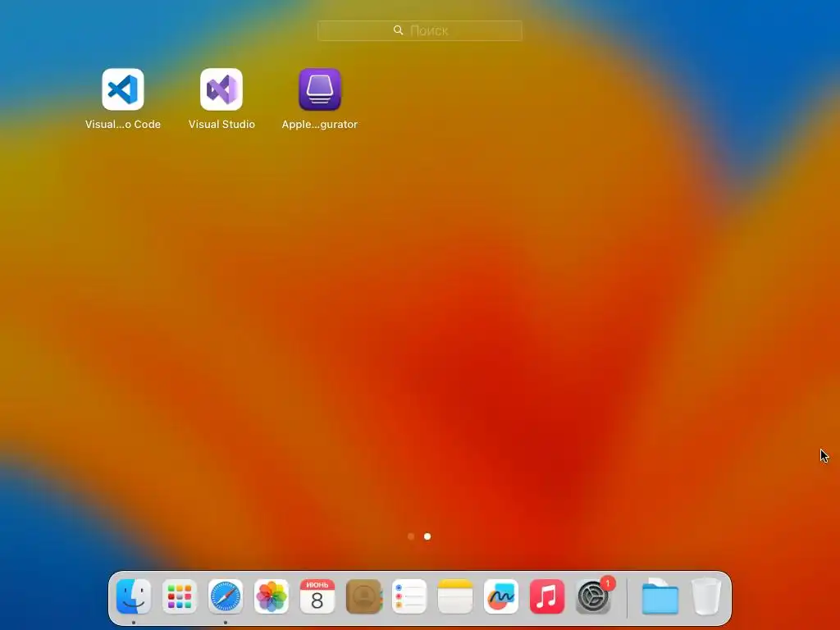
Task: Open Safari from the Dock
Action: pyautogui.click(x=226, y=596)
